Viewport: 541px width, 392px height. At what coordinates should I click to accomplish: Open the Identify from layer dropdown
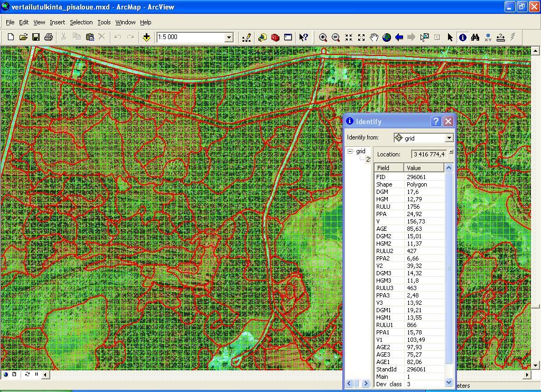click(449, 138)
